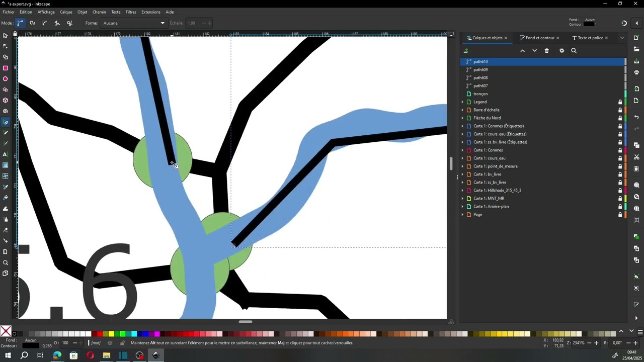Viewport: 644px width, 362px height.
Task: Open layers panel settings gear
Action: 561,50
